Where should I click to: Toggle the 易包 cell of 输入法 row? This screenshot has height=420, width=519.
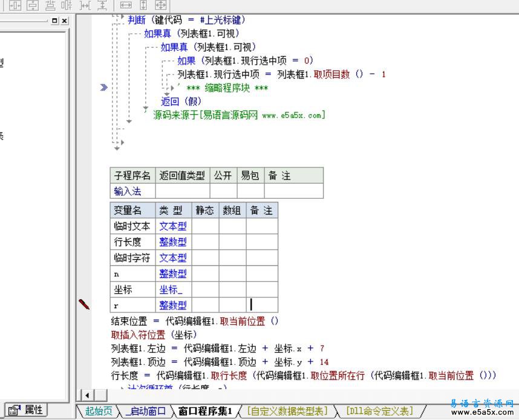point(250,191)
